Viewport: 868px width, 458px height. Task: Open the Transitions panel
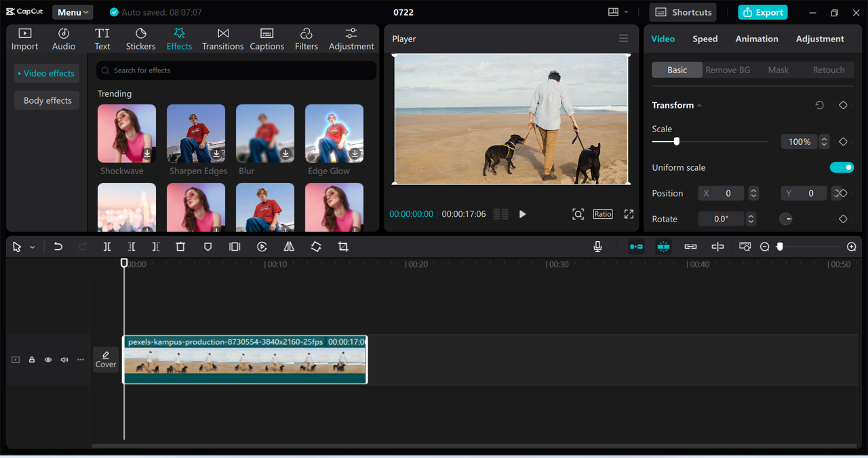222,39
